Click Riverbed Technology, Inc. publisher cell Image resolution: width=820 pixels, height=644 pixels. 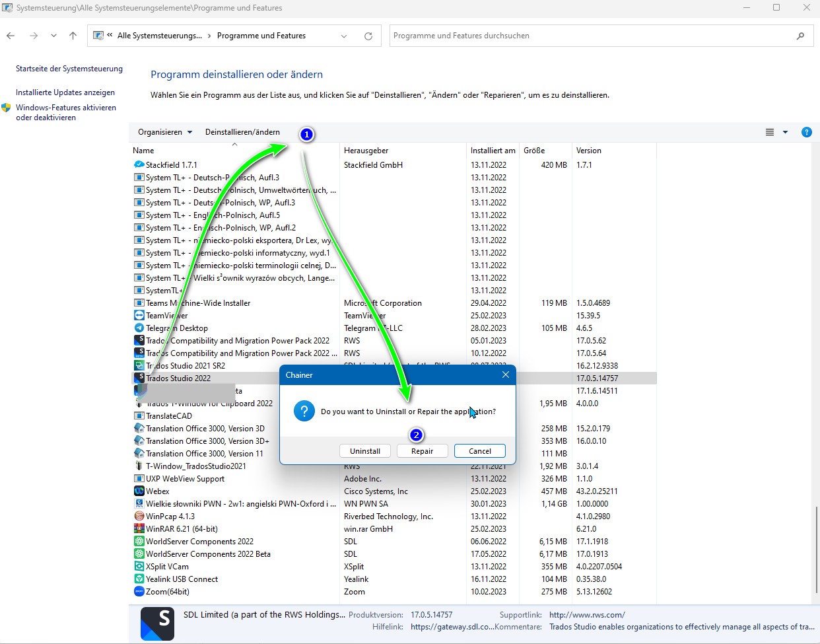(388, 517)
